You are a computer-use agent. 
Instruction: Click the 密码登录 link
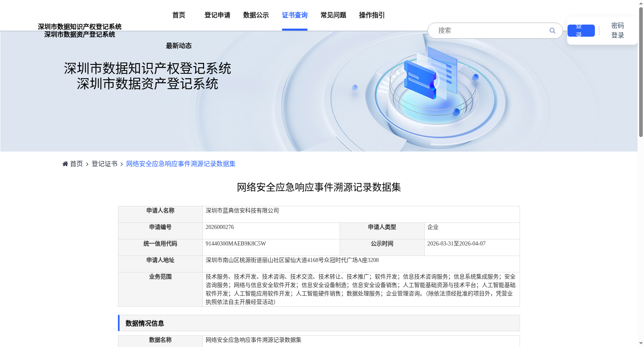[617, 31]
